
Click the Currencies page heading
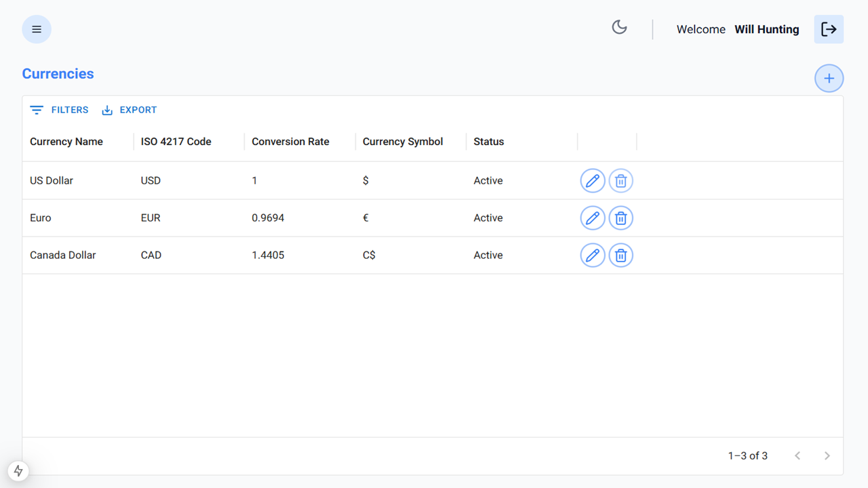(58, 73)
